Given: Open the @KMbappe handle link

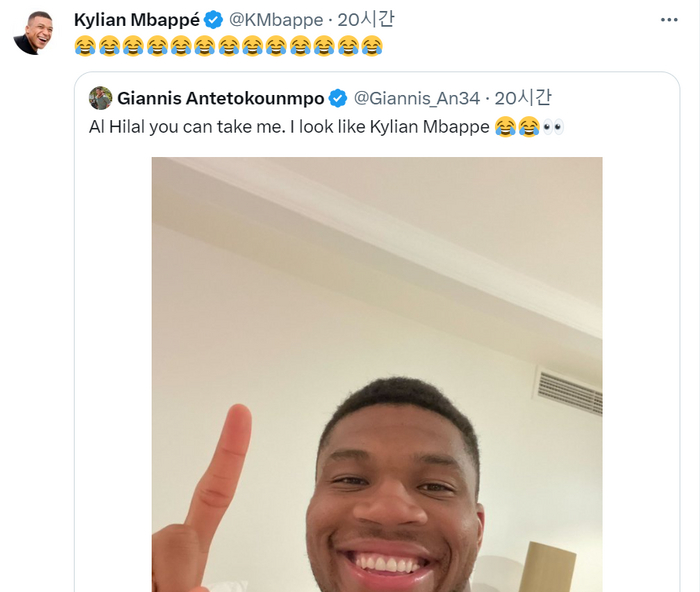Looking at the screenshot, I should pos(275,20).
